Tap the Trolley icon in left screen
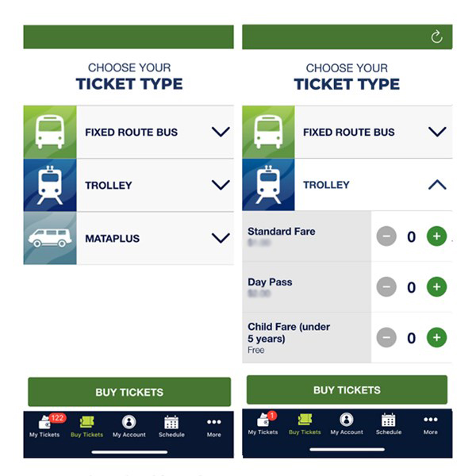Screen dimensions: 476x476 tap(50, 185)
